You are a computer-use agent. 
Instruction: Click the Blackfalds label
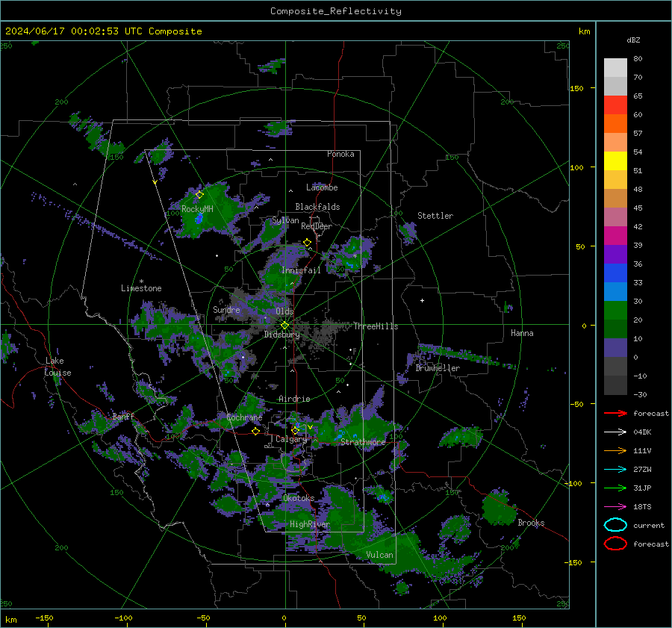pos(317,207)
